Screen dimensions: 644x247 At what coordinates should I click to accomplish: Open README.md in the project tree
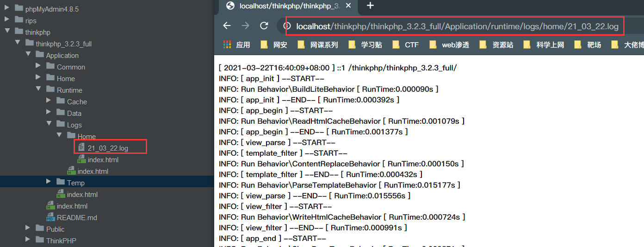click(x=77, y=217)
